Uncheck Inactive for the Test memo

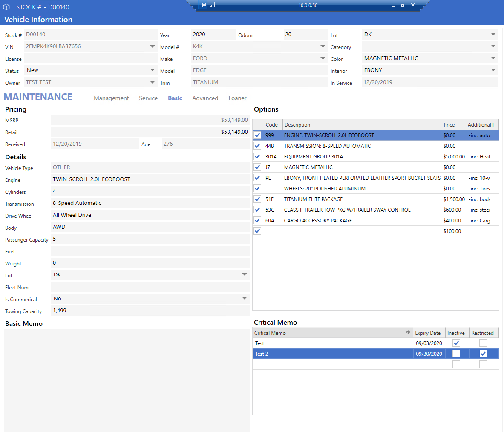point(456,343)
